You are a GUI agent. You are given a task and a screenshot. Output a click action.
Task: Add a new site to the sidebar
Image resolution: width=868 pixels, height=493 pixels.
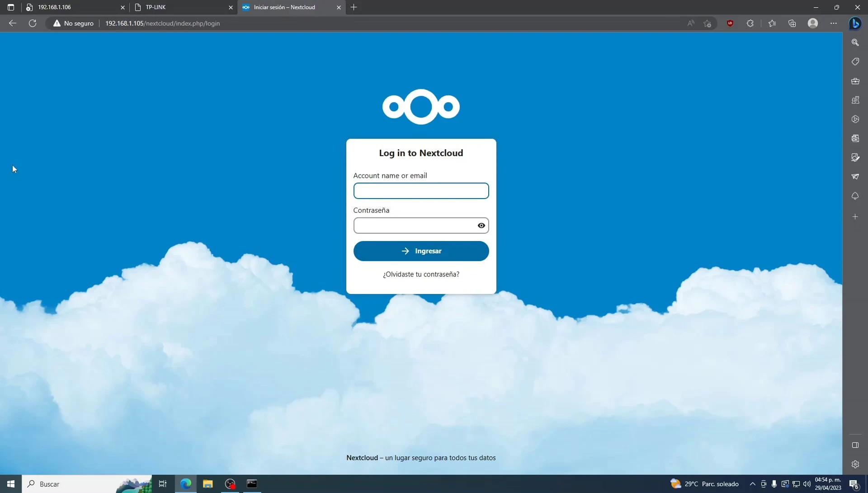[855, 217]
